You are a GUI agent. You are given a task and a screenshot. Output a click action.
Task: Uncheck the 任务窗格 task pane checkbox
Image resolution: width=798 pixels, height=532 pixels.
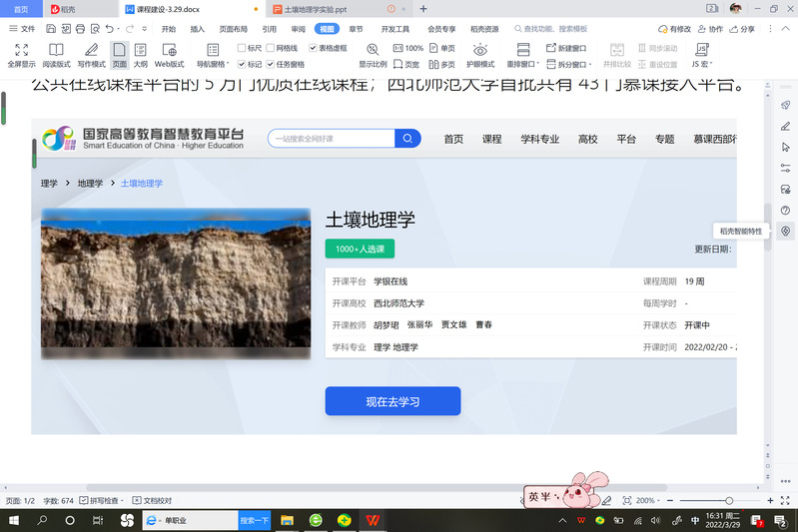pos(270,64)
